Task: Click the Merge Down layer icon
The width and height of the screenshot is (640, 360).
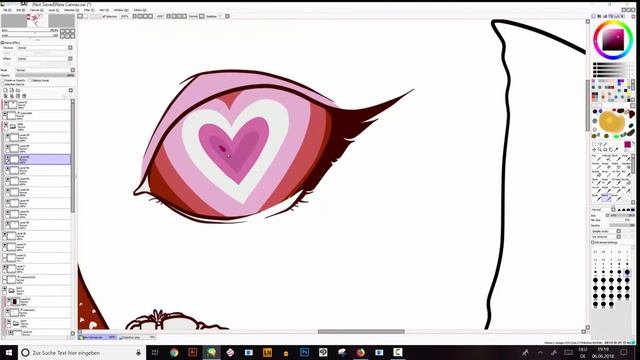Action: [12, 96]
